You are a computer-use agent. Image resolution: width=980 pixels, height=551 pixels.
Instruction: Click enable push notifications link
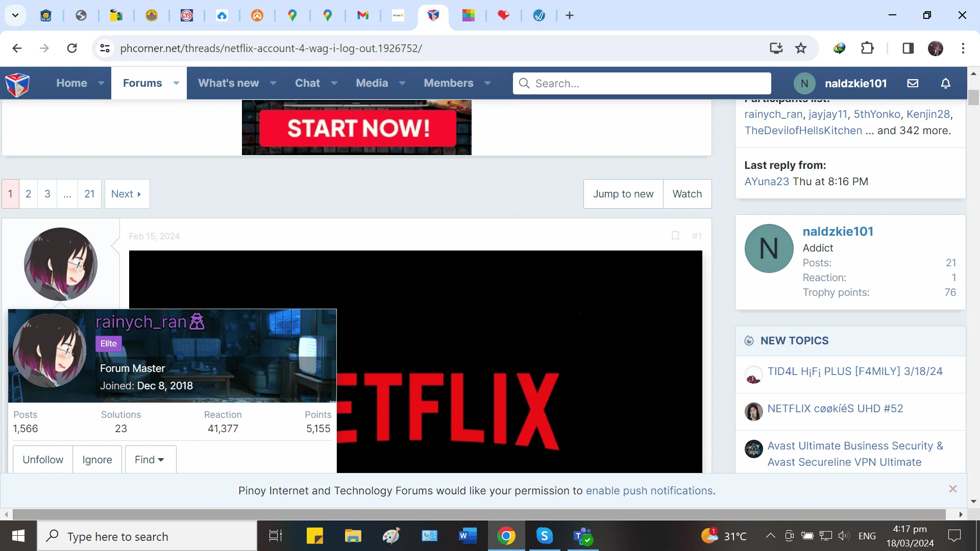pos(649,490)
